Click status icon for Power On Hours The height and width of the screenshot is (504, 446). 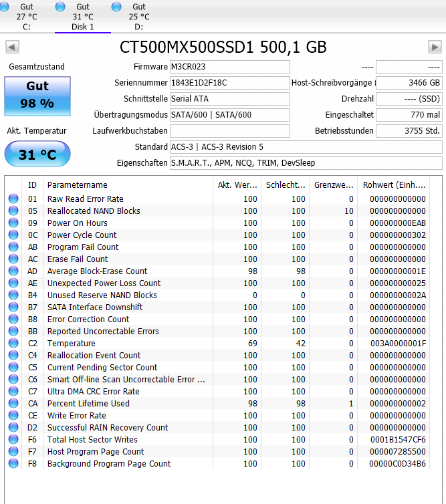13,223
